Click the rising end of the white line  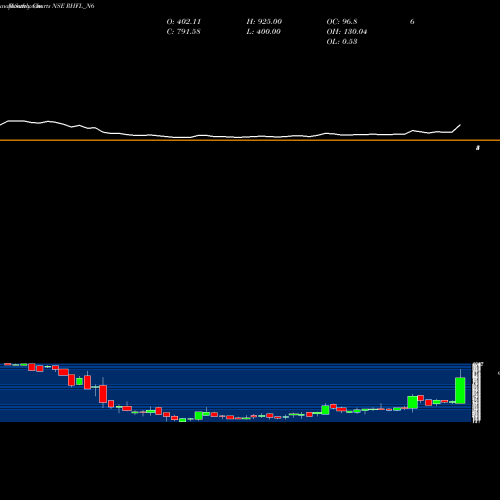pyautogui.click(x=457, y=128)
